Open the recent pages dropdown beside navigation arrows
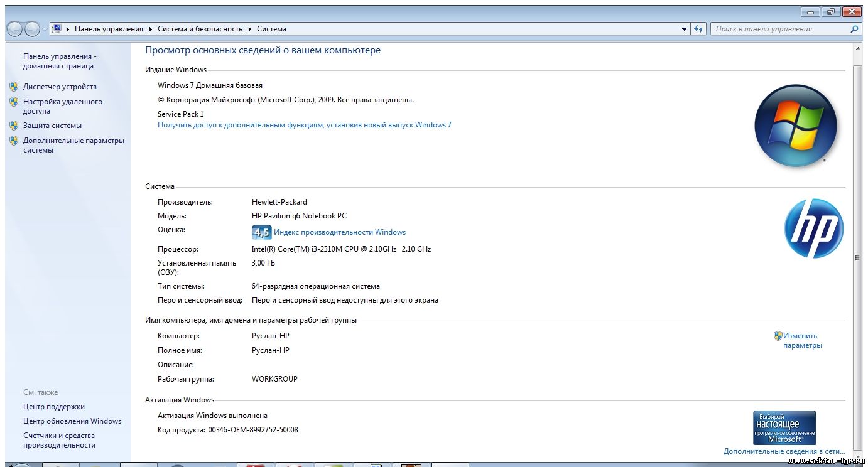868x467 pixels. coord(45,30)
